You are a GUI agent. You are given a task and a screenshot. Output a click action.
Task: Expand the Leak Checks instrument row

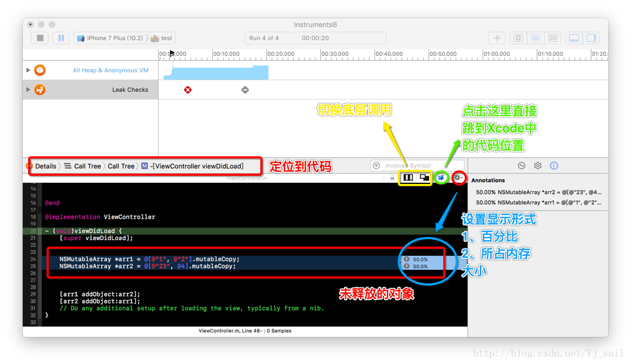tap(28, 90)
